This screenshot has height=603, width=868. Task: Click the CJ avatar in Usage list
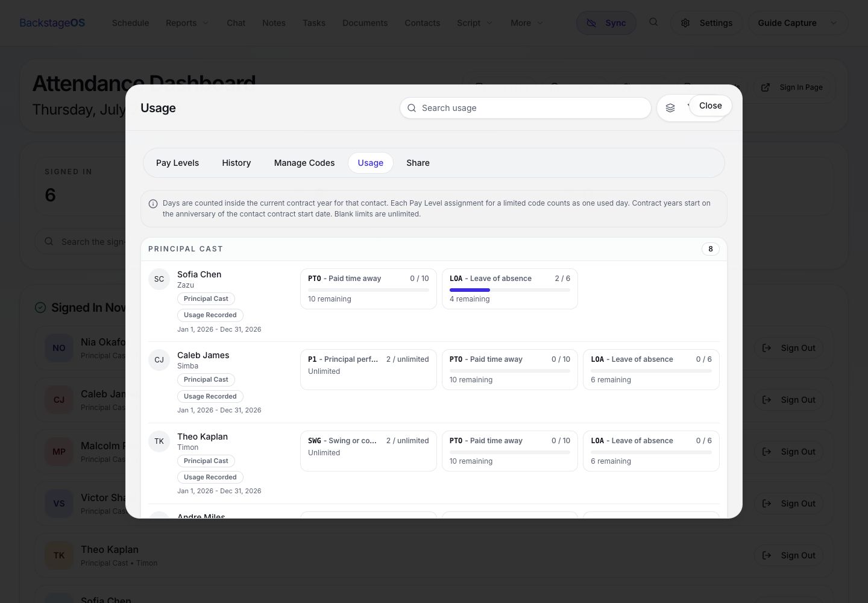[x=159, y=360]
